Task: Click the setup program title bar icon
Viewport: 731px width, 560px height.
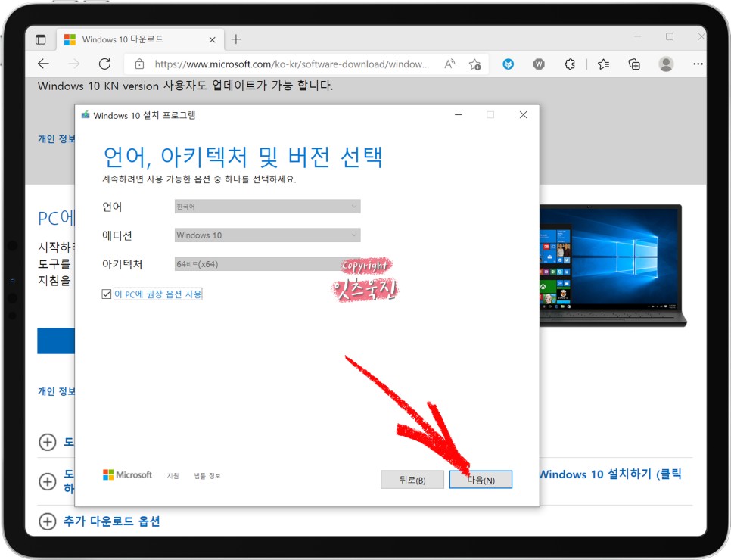Action: [x=86, y=115]
